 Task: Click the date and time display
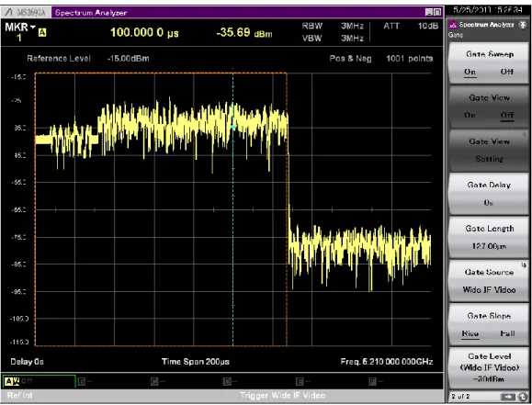[x=488, y=10]
